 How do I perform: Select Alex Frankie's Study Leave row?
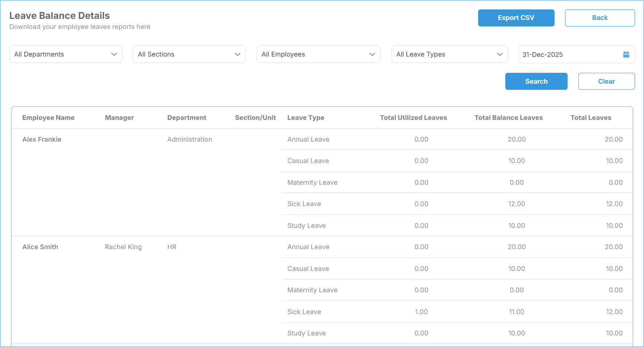(457, 226)
